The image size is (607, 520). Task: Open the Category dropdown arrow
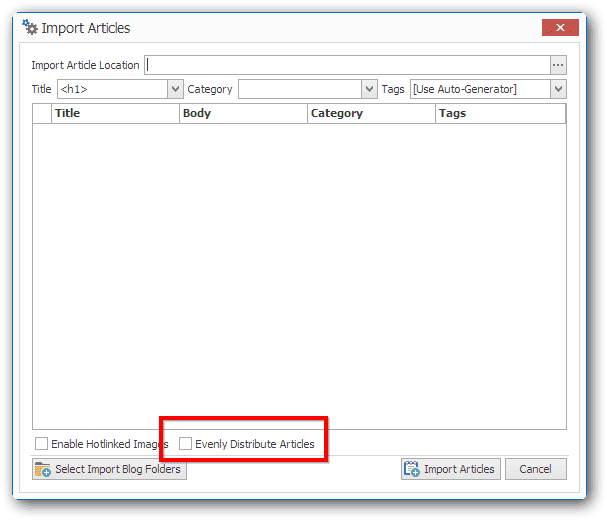pyautogui.click(x=369, y=89)
